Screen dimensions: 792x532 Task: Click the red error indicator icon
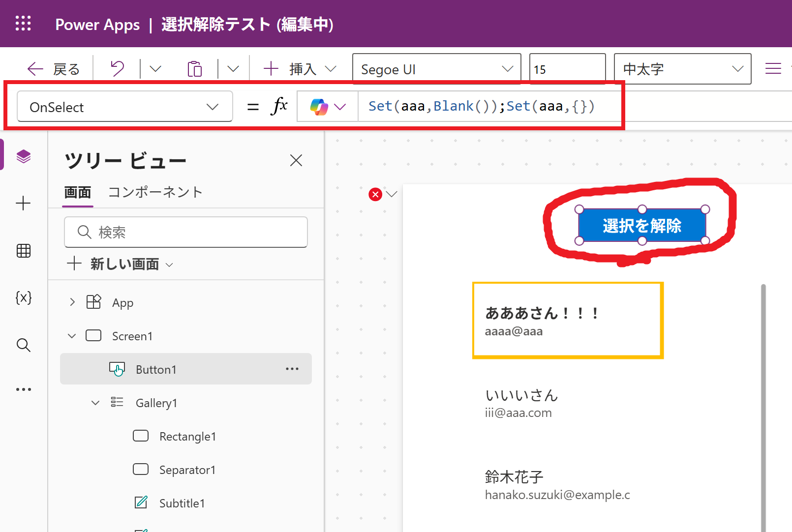[x=375, y=194]
